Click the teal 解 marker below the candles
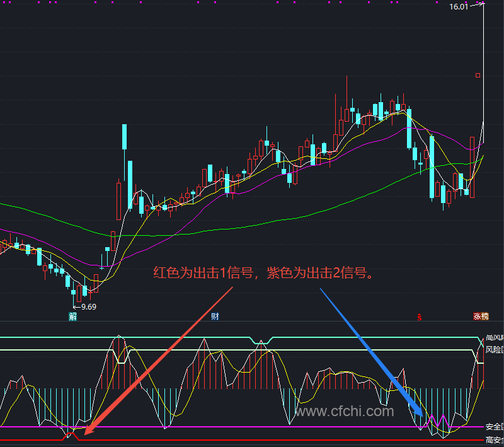 [73, 316]
